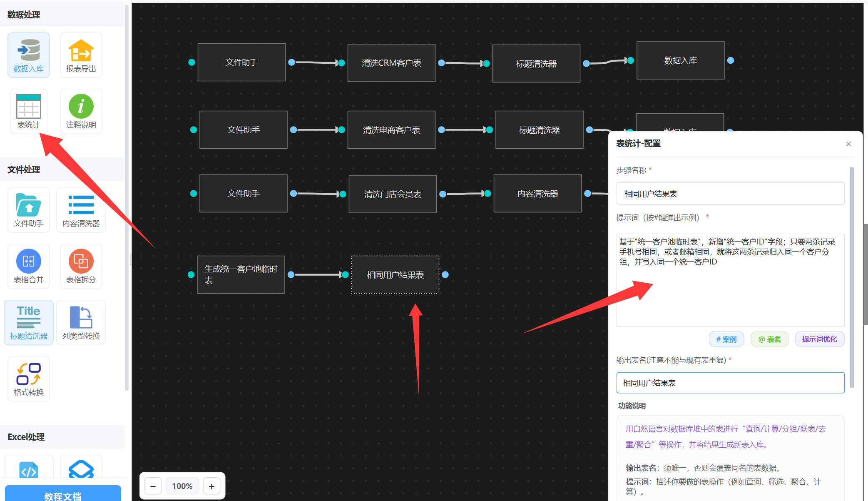This screenshot has width=868, height=501.
Task: Click the config panel vertical scrollbar
Action: (x=852, y=277)
